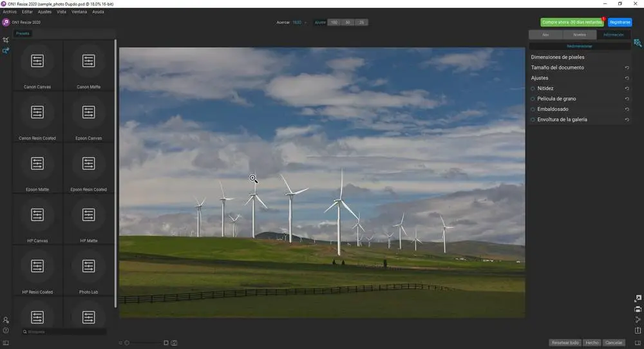Select the View zoom tool in left toolbar
Screen dimensions: 644x349
[6, 51]
